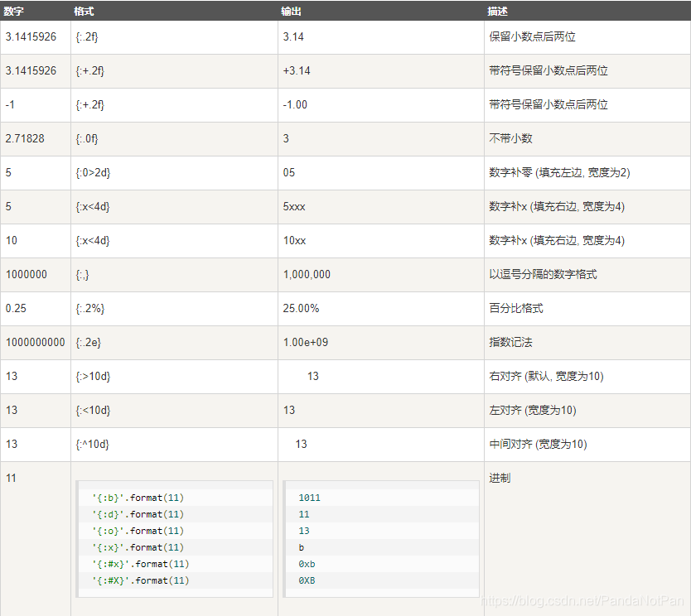Click description 不带小数
Image resolution: width=691 pixels, height=616 pixels.
click(510, 139)
